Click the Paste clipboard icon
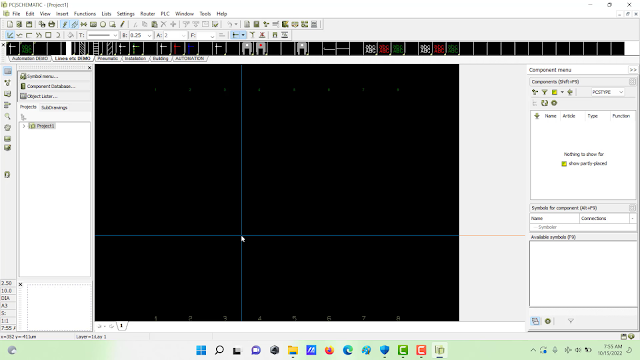Viewport: 640px width, 360px height. tap(154, 24)
